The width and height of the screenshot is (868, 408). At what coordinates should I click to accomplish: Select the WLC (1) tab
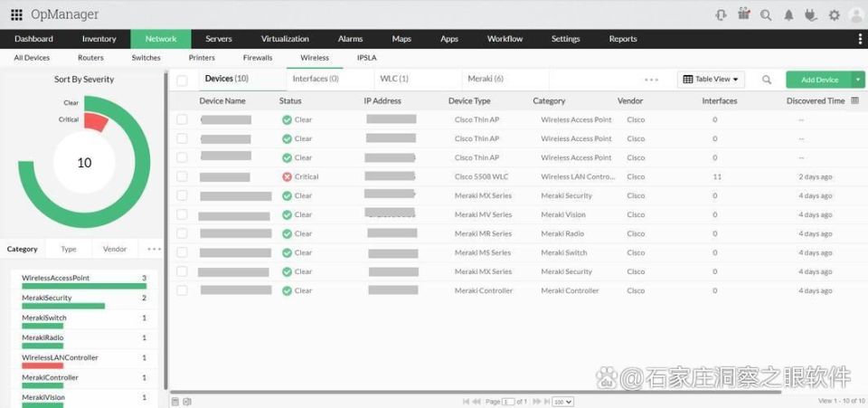coord(394,79)
